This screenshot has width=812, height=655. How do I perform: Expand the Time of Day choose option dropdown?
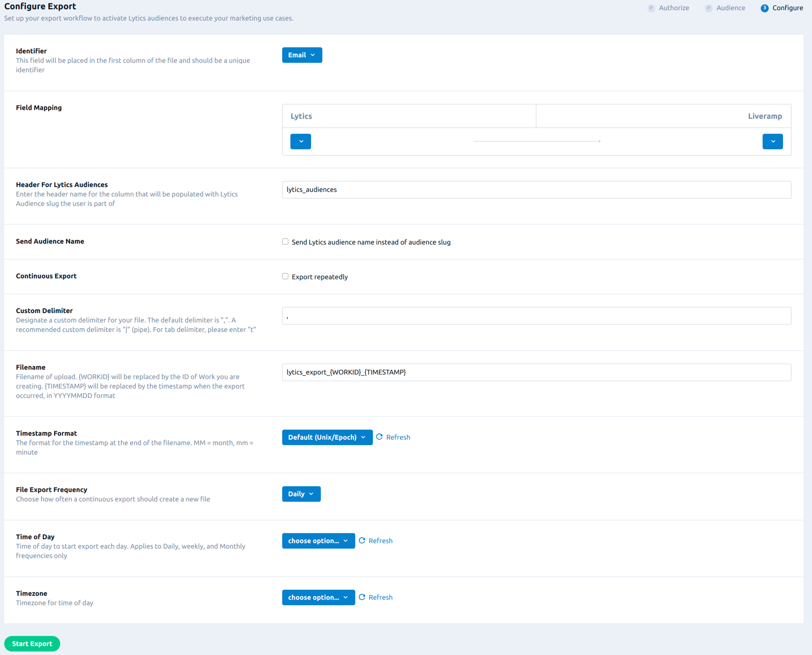[318, 540]
